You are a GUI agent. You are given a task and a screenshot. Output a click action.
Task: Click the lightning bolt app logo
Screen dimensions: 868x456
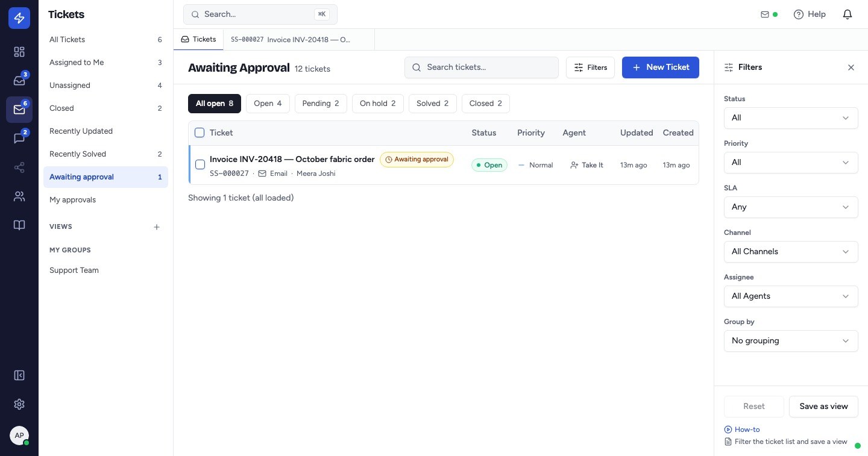click(x=19, y=19)
